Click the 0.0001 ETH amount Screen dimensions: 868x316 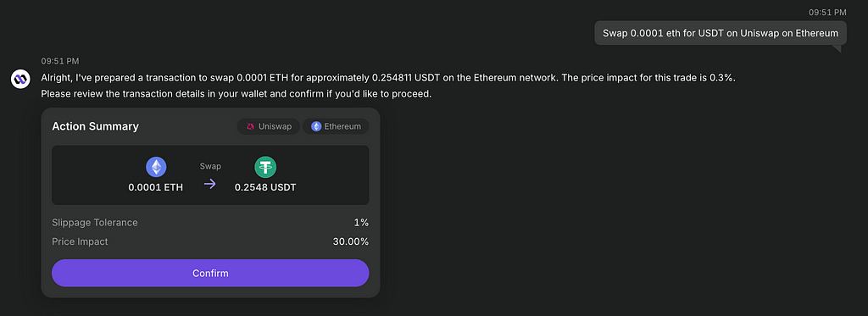click(156, 187)
